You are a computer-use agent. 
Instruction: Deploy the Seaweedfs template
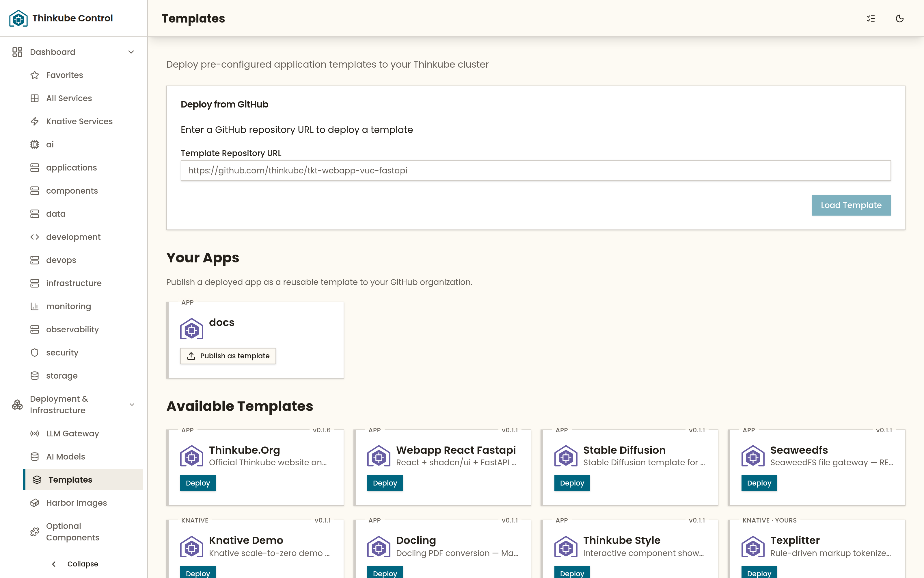click(759, 483)
